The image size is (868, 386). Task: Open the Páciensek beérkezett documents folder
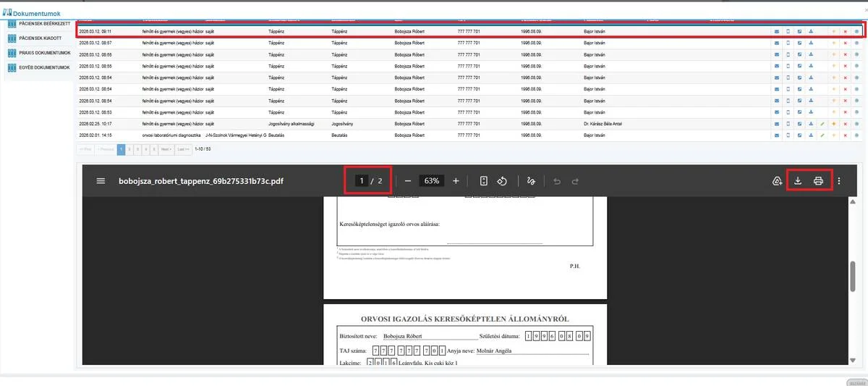pyautogui.click(x=39, y=25)
